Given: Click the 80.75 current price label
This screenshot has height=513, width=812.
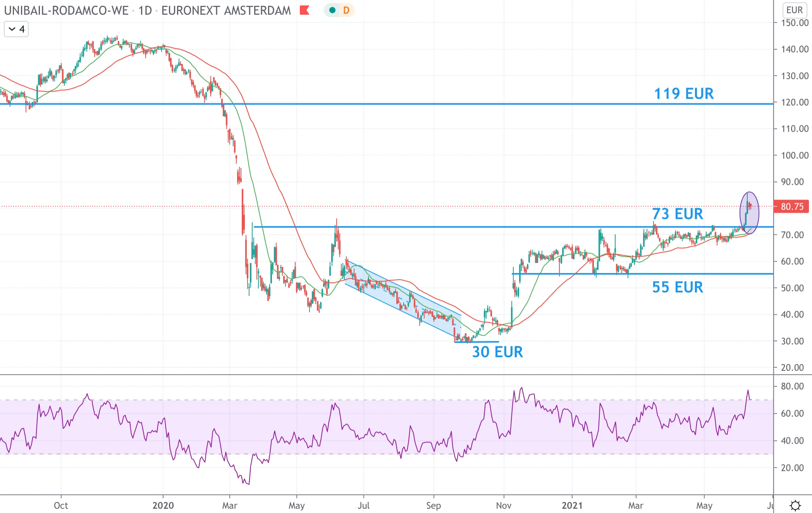Looking at the screenshot, I should coord(792,207).
